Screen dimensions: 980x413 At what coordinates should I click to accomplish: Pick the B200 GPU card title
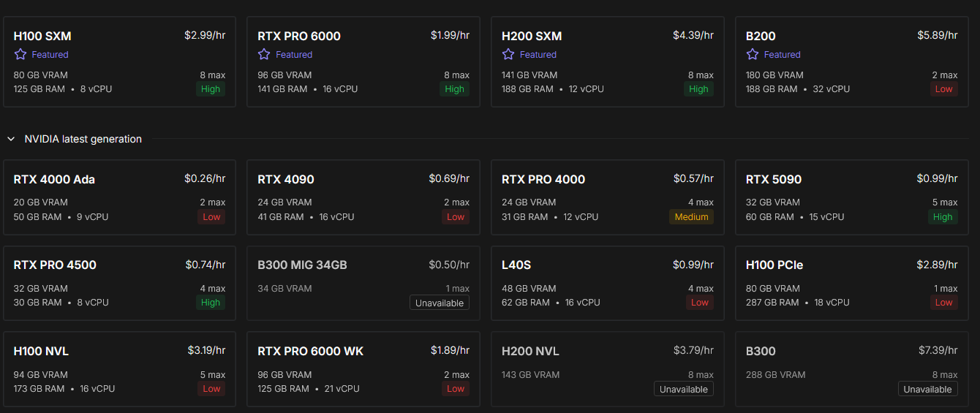pyautogui.click(x=761, y=36)
